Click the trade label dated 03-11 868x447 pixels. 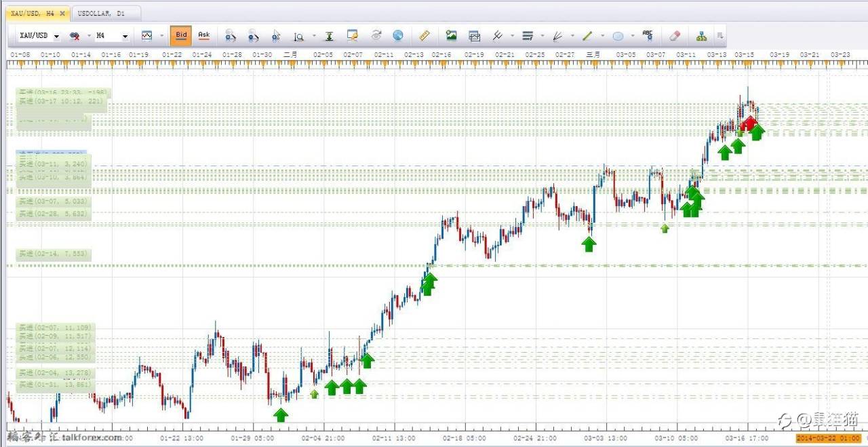pyautogui.click(x=53, y=164)
